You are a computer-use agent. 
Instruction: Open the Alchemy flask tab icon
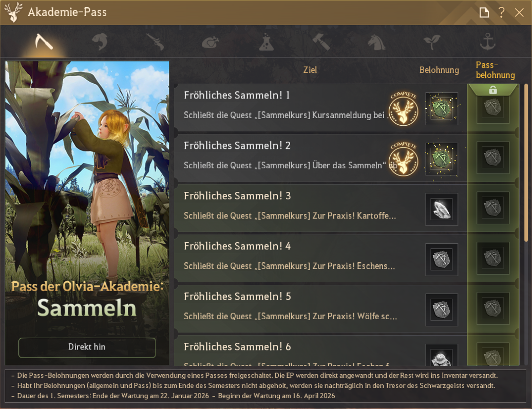pos(266,42)
